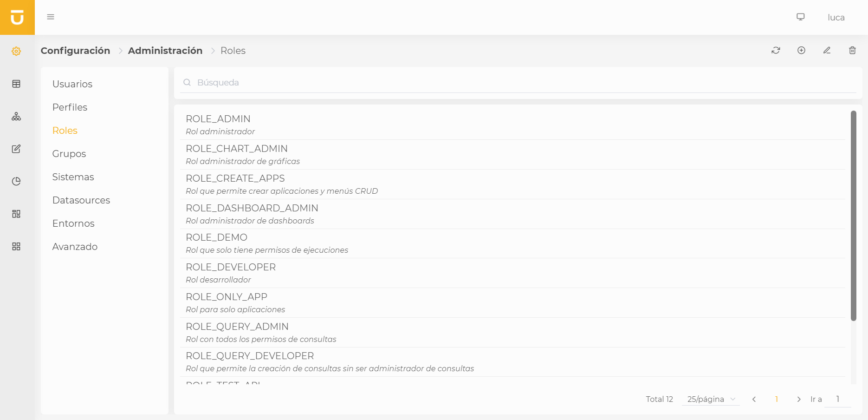Click the add new role icon
This screenshot has width=868, height=420.
pyautogui.click(x=801, y=50)
